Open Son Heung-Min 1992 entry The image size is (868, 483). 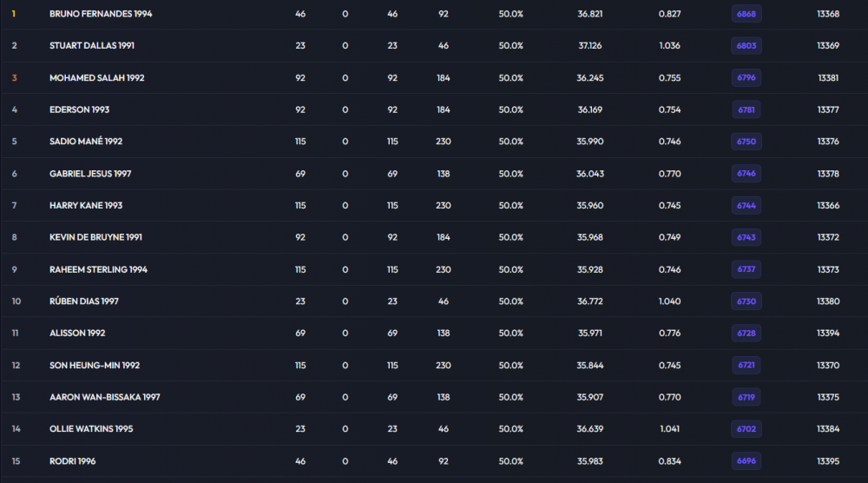tap(95, 365)
